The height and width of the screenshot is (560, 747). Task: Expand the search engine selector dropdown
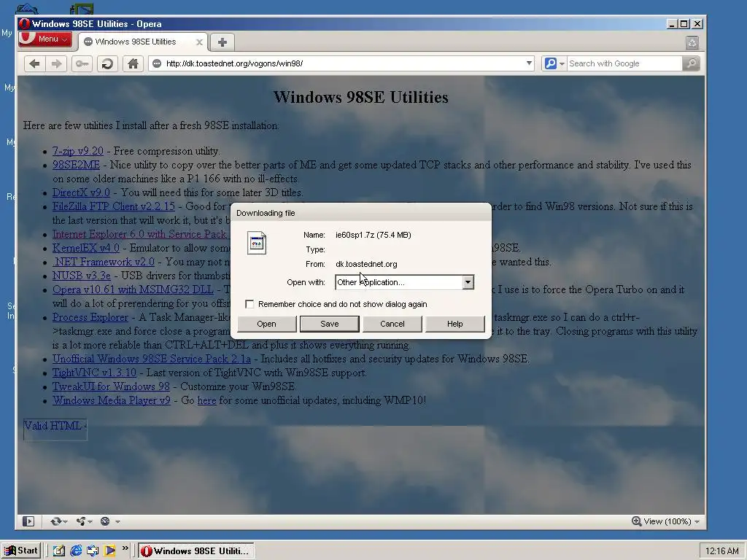[x=554, y=63]
